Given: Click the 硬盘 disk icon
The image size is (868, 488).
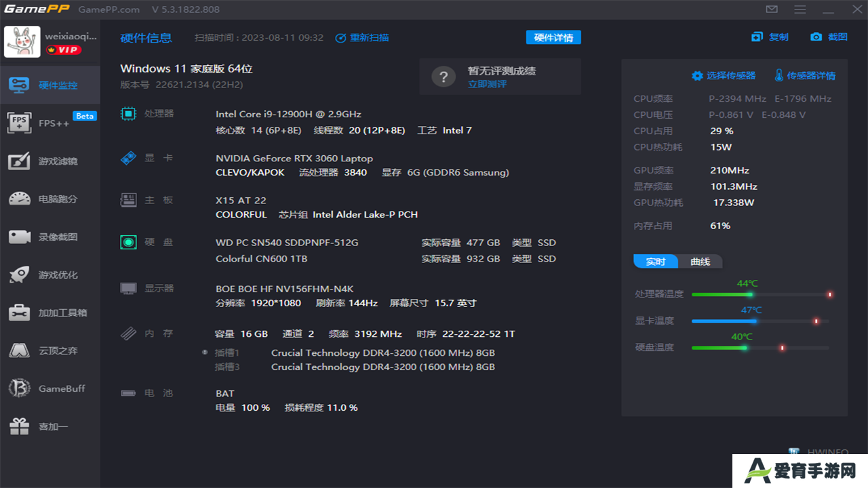Looking at the screenshot, I should (x=128, y=242).
